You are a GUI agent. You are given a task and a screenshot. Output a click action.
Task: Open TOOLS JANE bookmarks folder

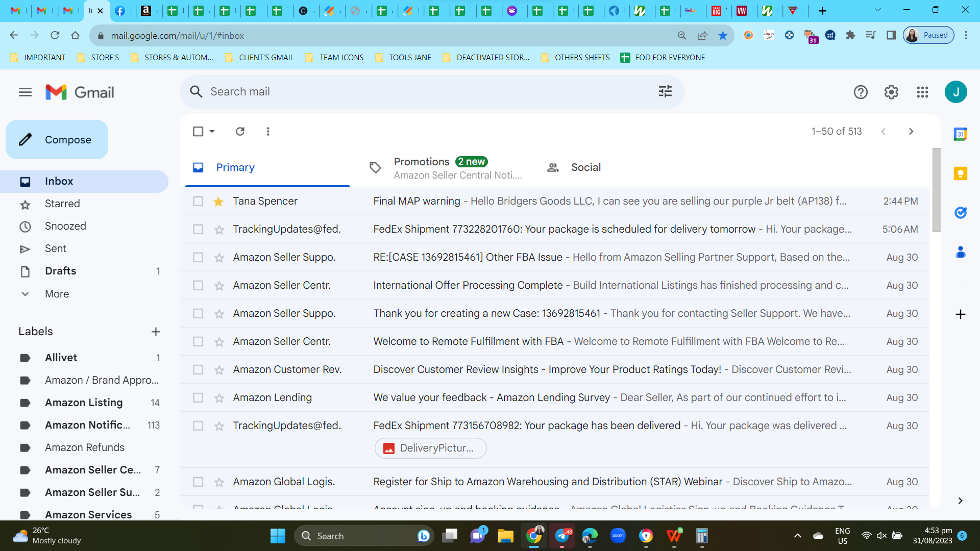coord(403,58)
